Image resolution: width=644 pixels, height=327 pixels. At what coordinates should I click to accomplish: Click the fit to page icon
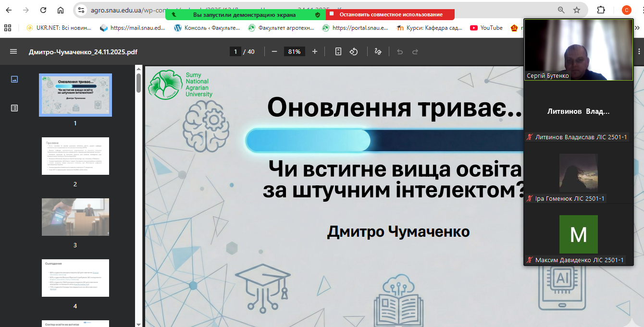tap(338, 51)
